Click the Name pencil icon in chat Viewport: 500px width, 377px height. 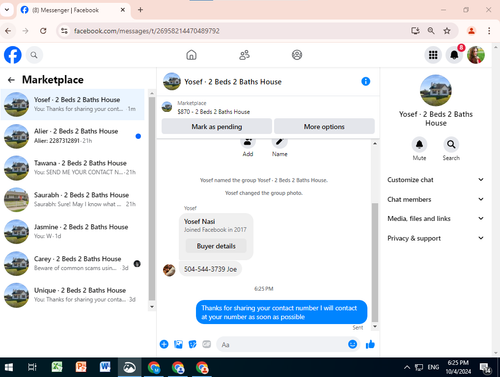coord(279,142)
